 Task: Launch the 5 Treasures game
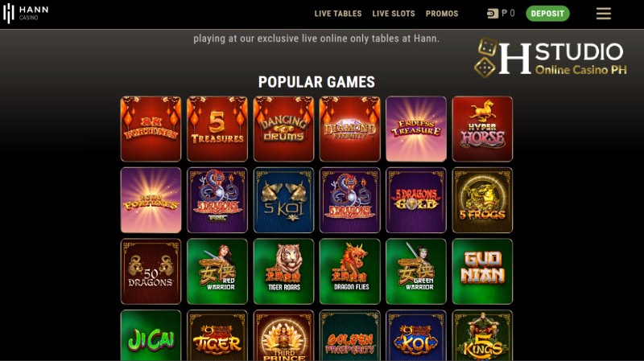click(x=217, y=129)
